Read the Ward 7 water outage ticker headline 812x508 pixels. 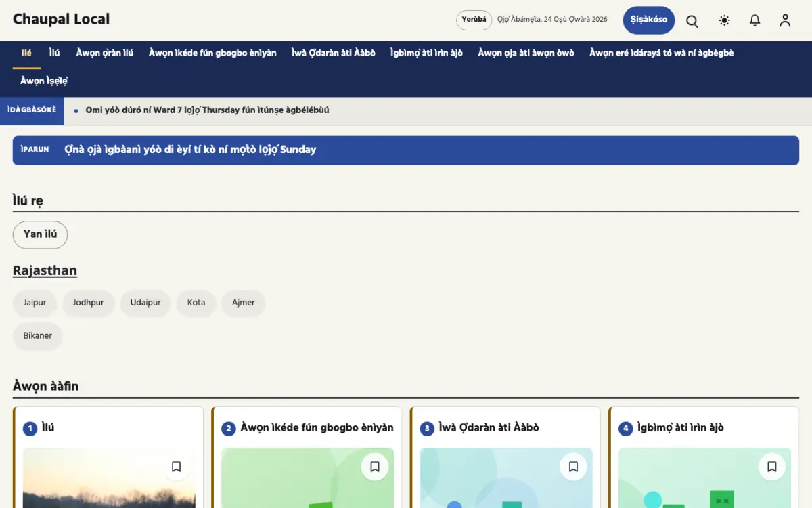click(x=207, y=110)
